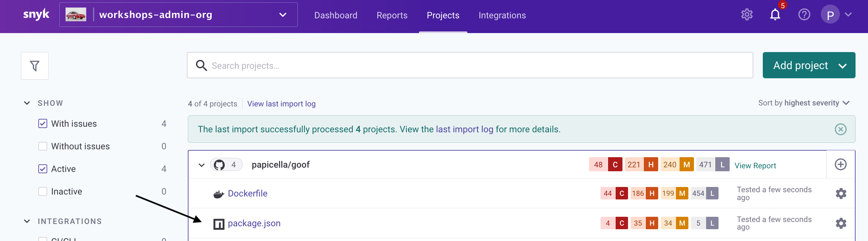Collapse the INTEGRATIONS filter section
The height and width of the screenshot is (241, 868).
tap(27, 221)
